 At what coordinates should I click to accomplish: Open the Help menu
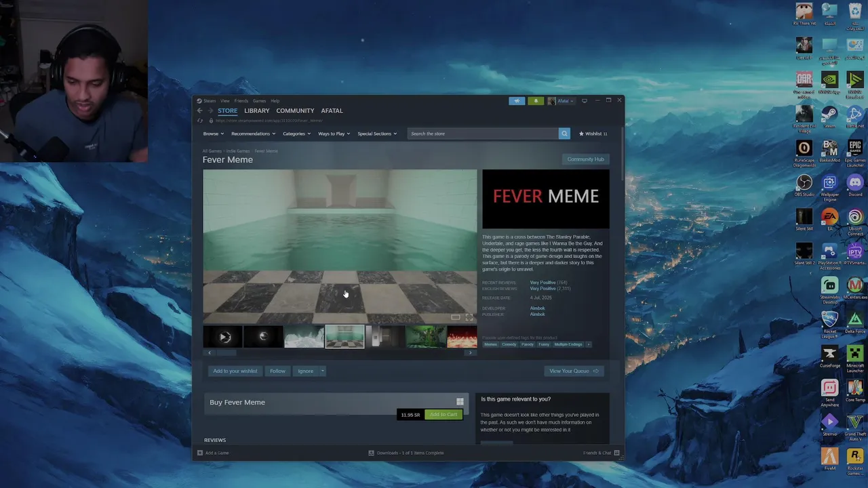pos(275,101)
